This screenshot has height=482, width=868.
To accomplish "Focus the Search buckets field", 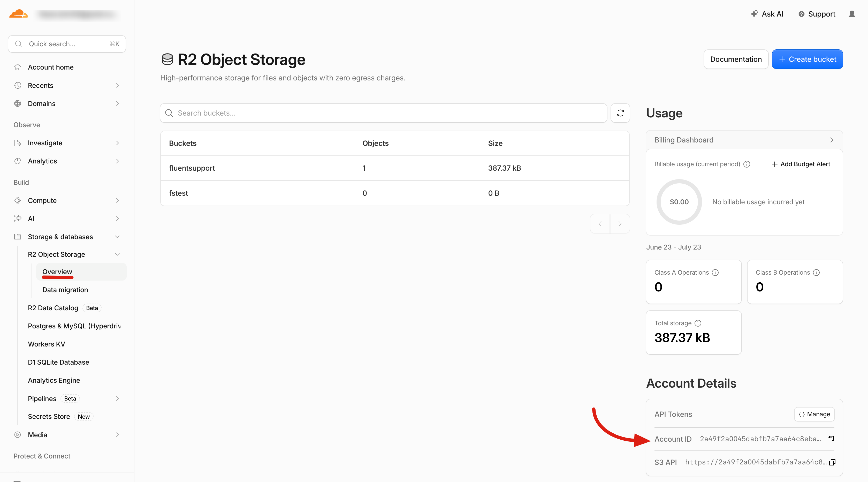I will coord(383,113).
